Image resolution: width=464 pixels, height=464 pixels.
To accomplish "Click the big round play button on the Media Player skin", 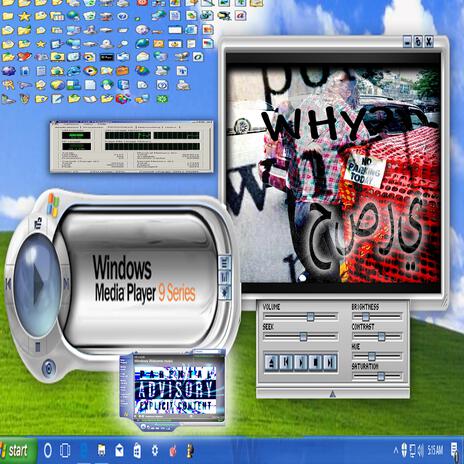I will tap(37, 285).
